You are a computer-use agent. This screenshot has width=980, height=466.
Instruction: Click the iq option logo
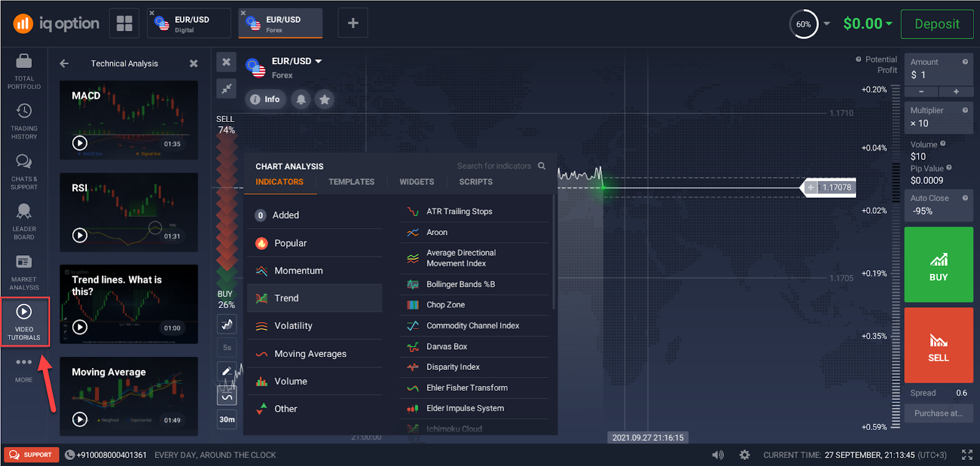56,24
